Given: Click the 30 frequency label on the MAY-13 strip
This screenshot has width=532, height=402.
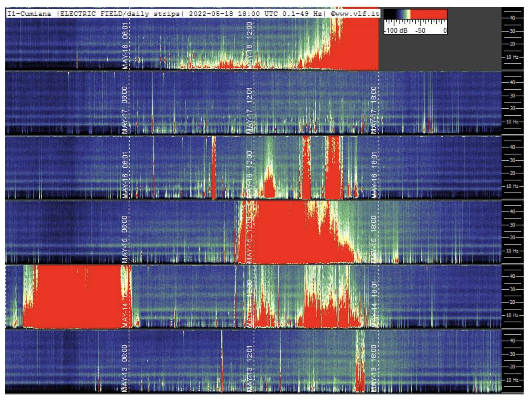Looking at the screenshot, I should 512,354.
